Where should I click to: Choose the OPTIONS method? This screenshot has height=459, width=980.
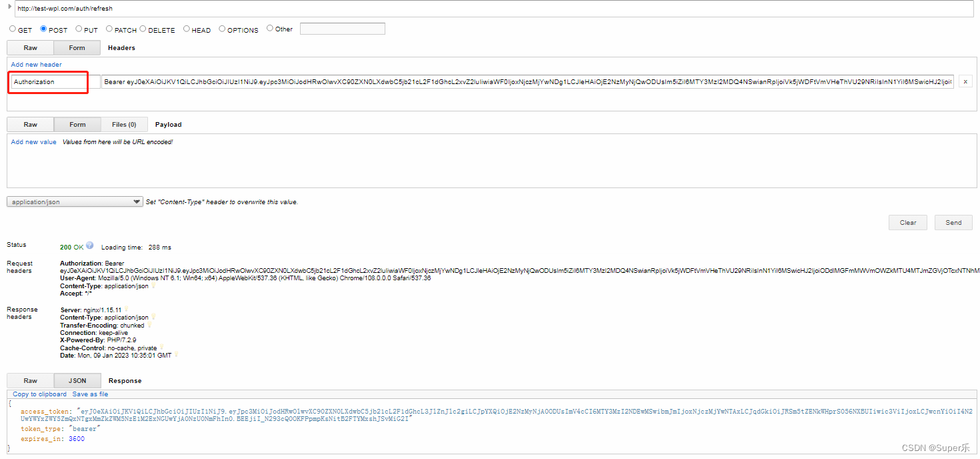222,29
